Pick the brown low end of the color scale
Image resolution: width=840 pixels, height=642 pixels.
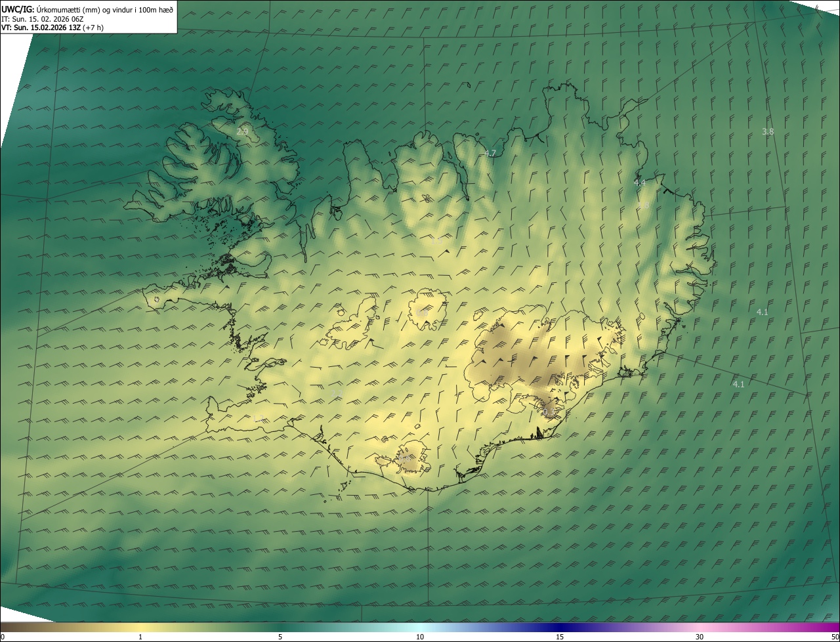(8, 627)
